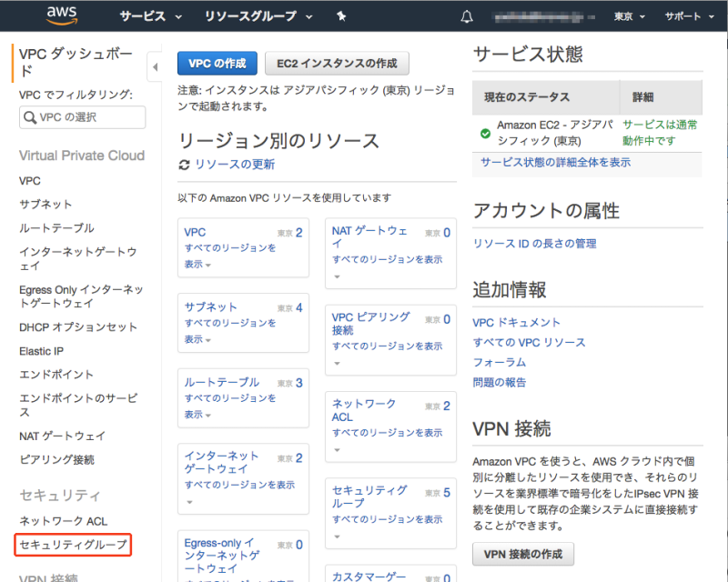
Task: Select ルートテーブル in the sidebar
Action: pos(56,228)
